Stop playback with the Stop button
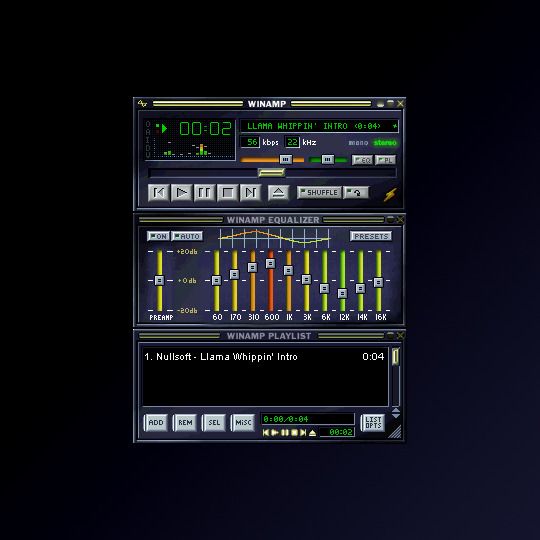The width and height of the screenshot is (540, 540). [x=228, y=193]
